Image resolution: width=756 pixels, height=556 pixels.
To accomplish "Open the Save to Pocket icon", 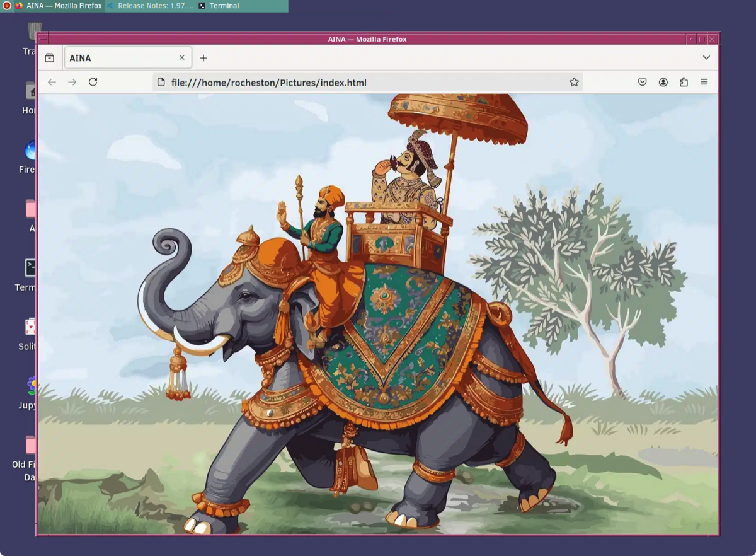I will pyautogui.click(x=643, y=82).
